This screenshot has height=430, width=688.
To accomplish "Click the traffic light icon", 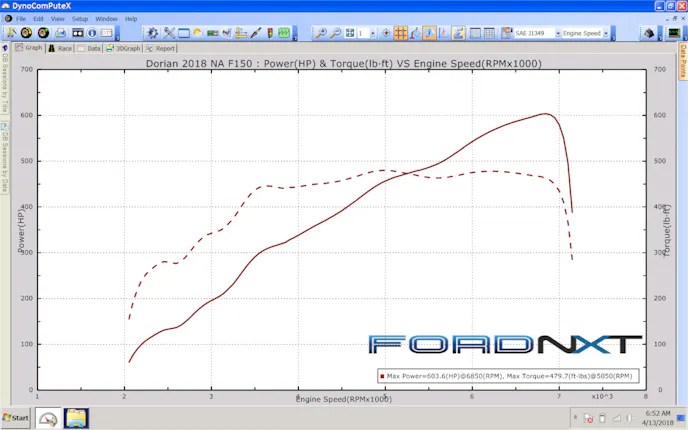I will click(x=270, y=33).
